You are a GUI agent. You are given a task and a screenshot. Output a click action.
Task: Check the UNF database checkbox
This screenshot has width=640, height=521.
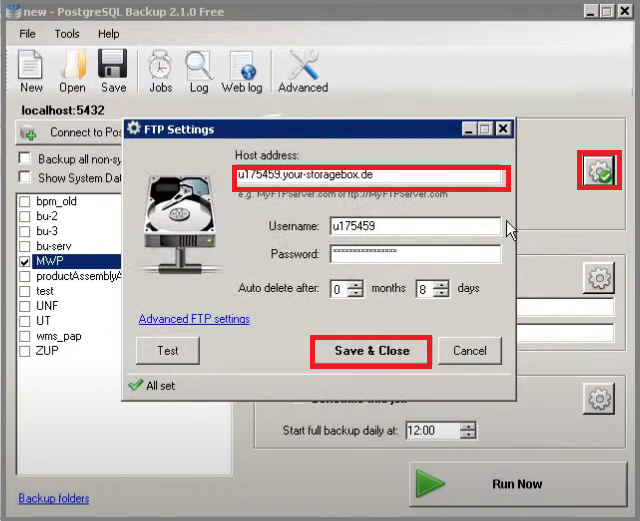[25, 306]
